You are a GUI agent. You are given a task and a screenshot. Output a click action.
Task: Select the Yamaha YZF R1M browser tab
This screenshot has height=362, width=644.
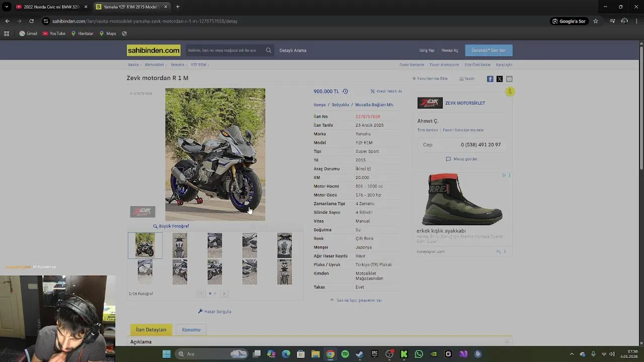pyautogui.click(x=132, y=7)
